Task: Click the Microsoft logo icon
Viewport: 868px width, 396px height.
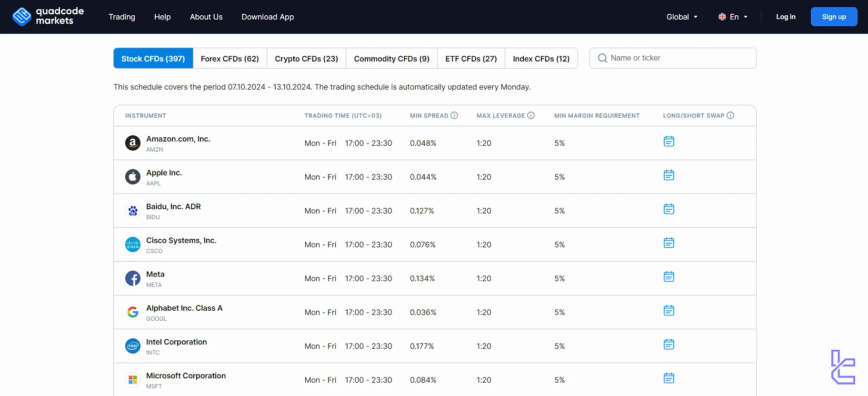Action: [133, 380]
